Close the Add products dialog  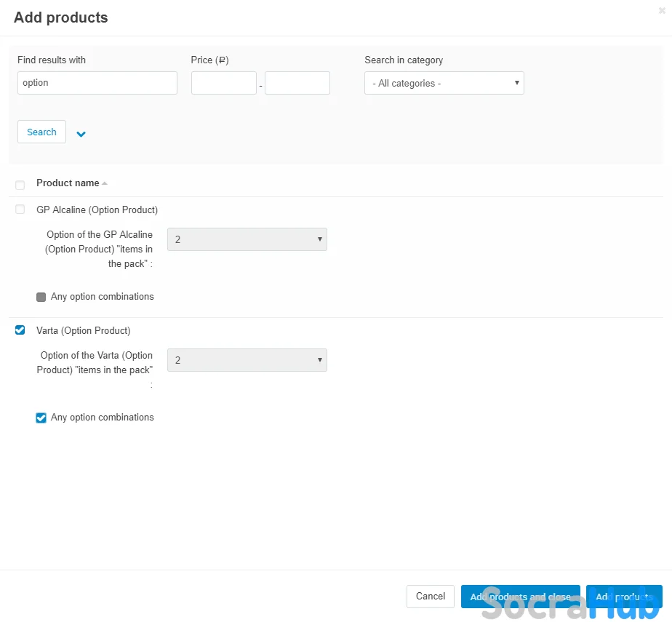click(661, 11)
